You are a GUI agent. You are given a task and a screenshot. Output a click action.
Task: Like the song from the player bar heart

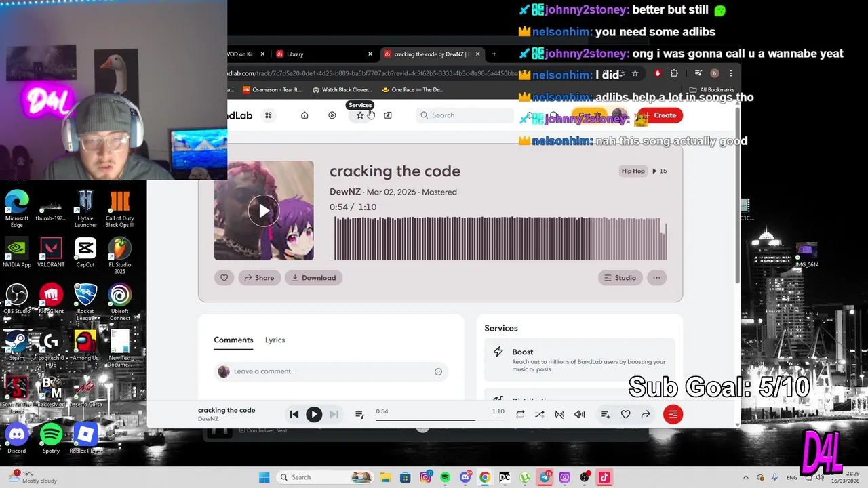(626, 414)
